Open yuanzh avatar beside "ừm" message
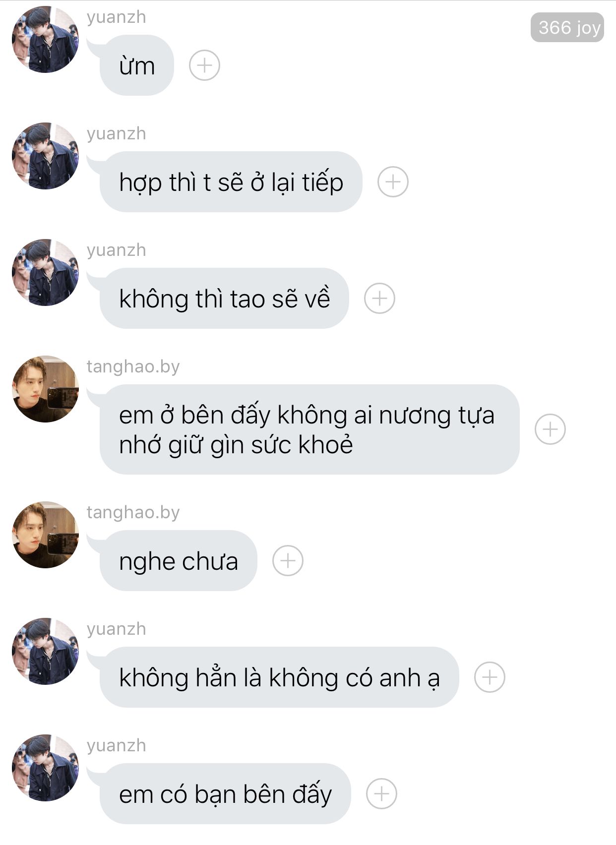 point(45,39)
